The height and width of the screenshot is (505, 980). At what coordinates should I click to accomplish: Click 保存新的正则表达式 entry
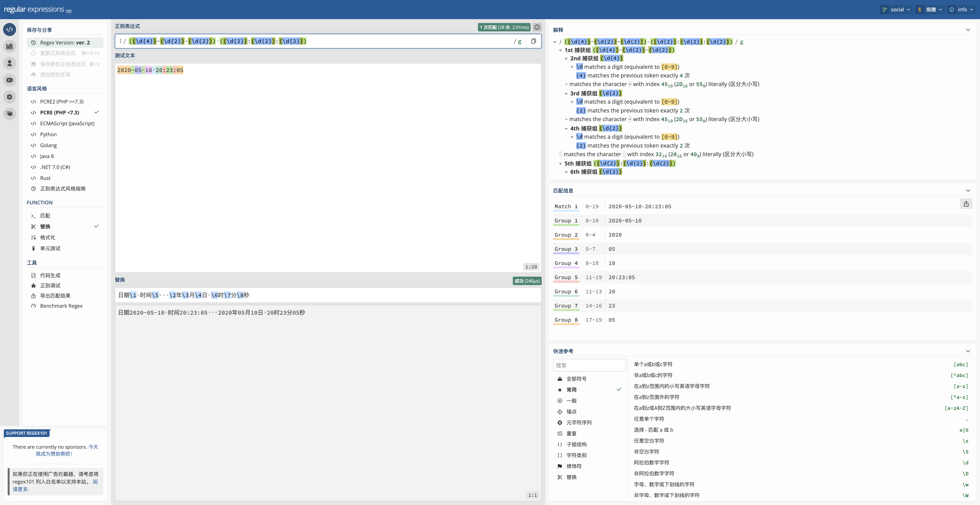click(x=65, y=64)
